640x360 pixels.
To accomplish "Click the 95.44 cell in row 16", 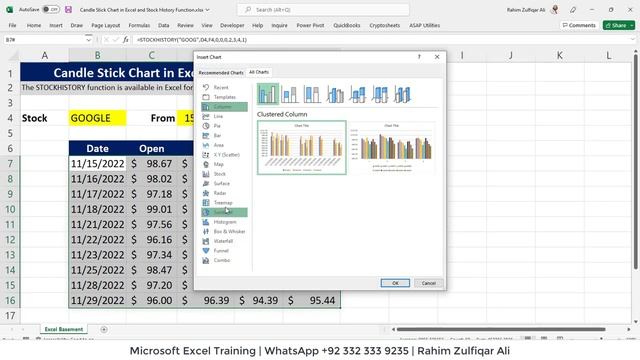I will tap(312, 301).
